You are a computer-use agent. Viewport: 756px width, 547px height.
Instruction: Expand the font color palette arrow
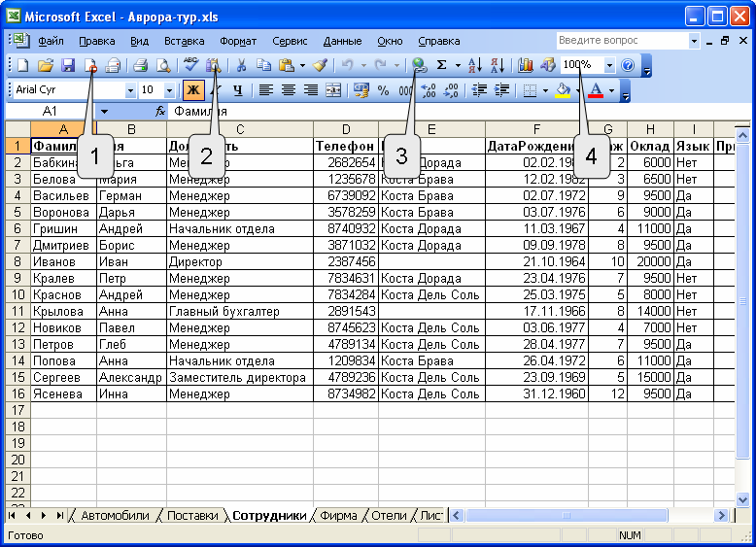coord(612,90)
